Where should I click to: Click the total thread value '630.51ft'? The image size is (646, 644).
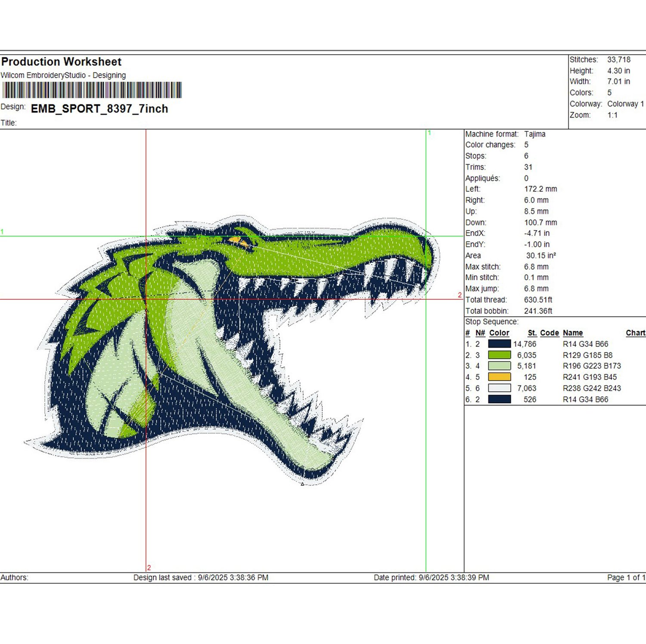pyautogui.click(x=538, y=300)
